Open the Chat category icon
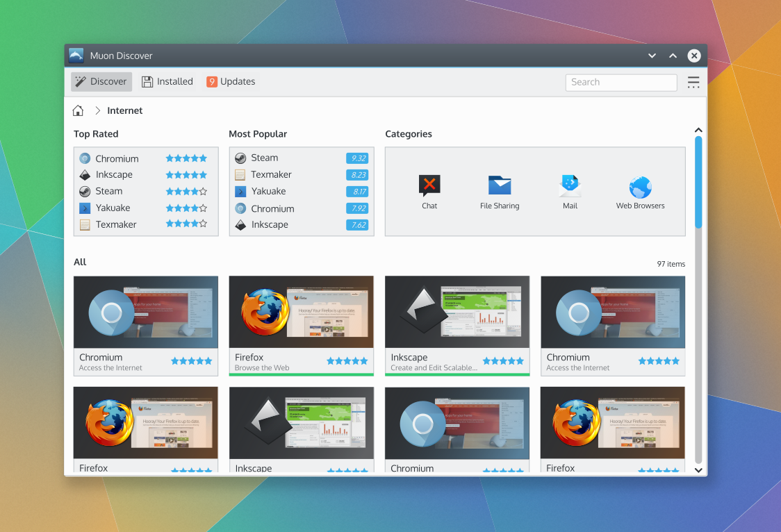This screenshot has width=781, height=532. 429,186
